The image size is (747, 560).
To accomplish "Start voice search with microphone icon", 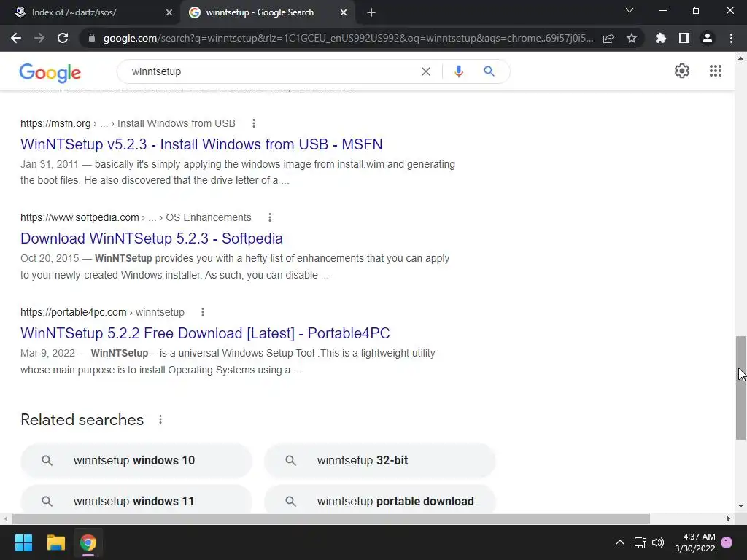I will coord(459,71).
